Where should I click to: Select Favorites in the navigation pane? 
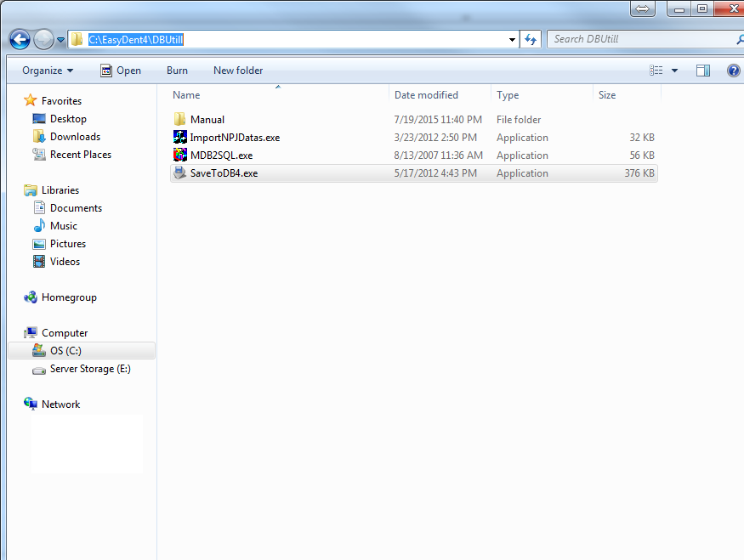pyautogui.click(x=62, y=101)
